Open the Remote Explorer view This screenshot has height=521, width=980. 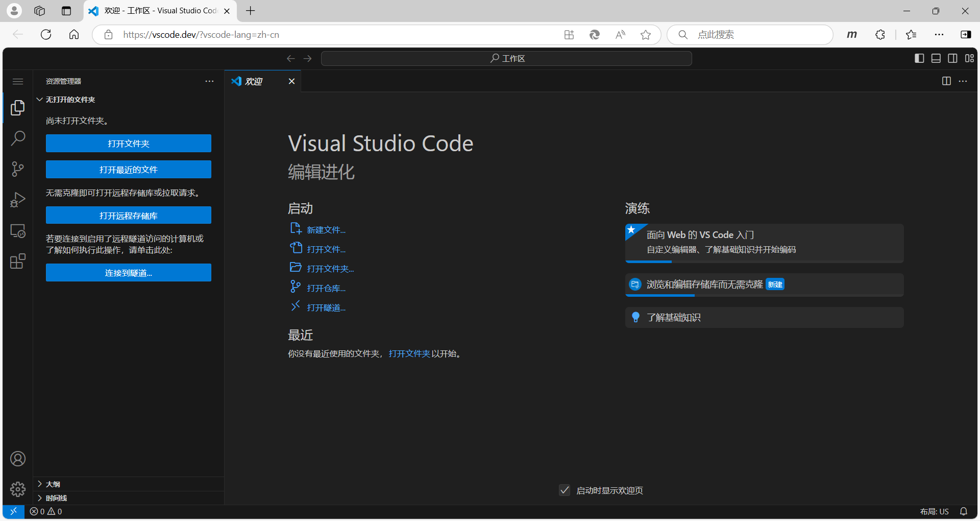(x=18, y=231)
